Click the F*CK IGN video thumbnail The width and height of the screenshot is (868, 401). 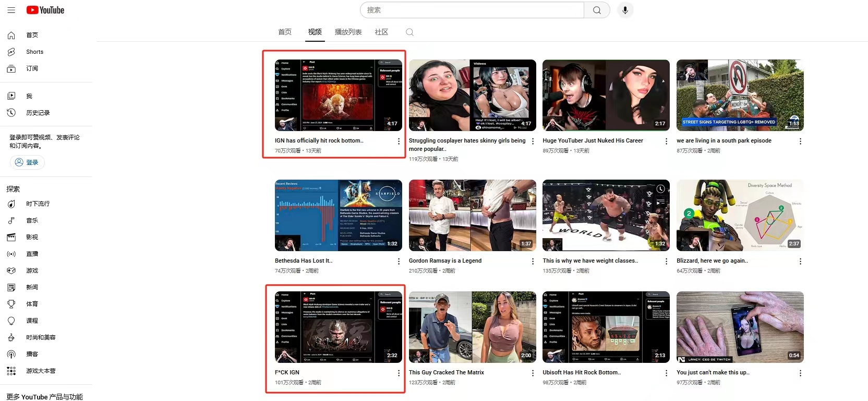(339, 327)
